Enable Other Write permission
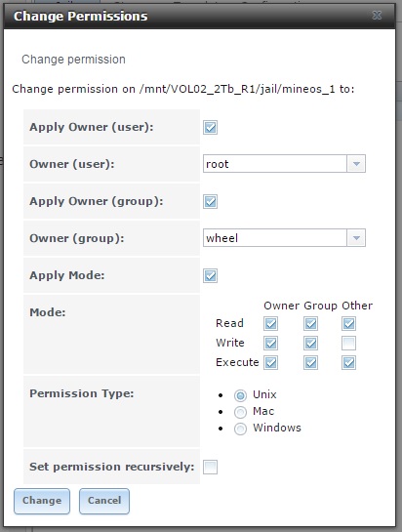The height and width of the screenshot is (532, 402). click(348, 343)
